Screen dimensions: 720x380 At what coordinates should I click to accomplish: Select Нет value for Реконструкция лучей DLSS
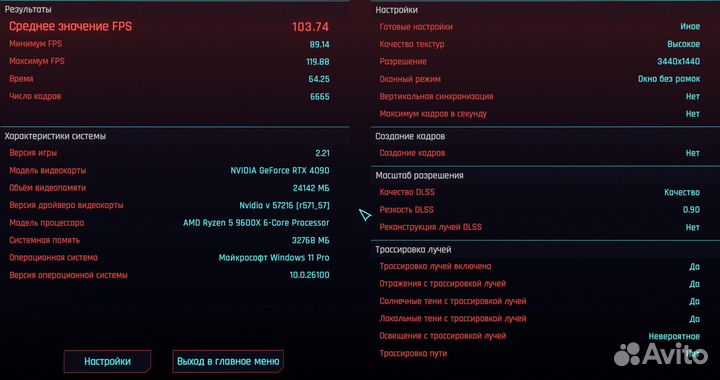coord(693,228)
